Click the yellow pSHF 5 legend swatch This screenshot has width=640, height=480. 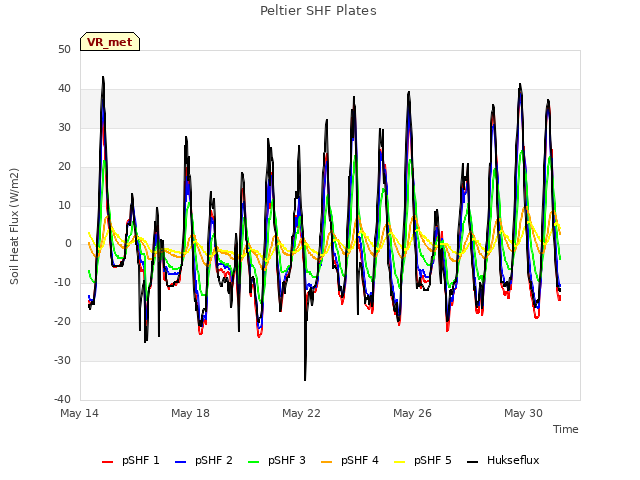[x=400, y=462]
